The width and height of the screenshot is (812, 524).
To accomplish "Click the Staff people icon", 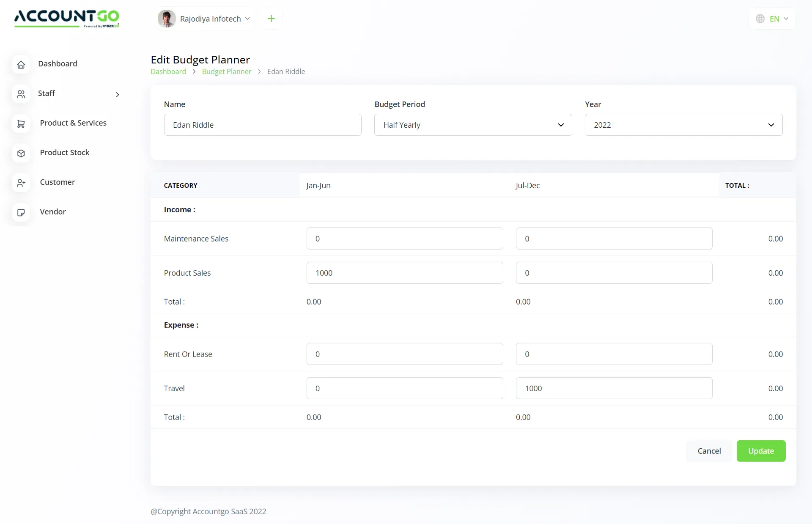I will (x=21, y=94).
